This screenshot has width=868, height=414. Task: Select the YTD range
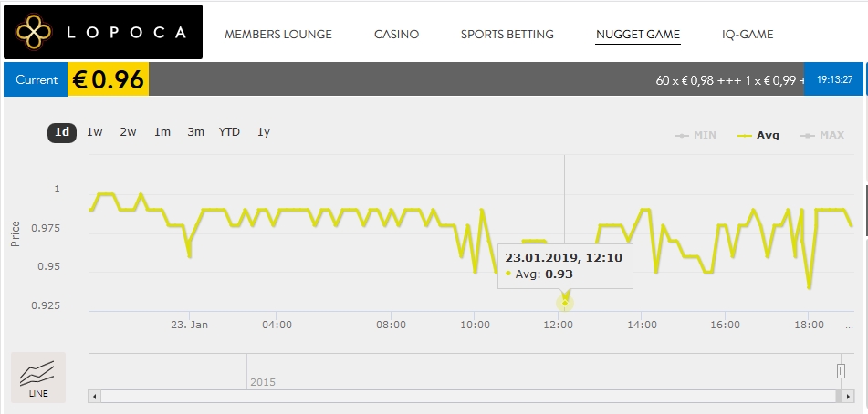point(229,132)
